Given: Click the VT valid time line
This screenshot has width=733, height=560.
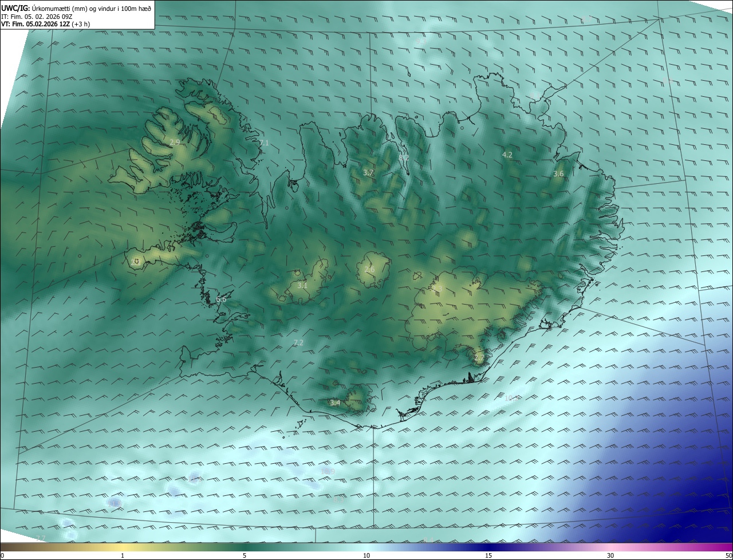Looking at the screenshot, I should (46, 24).
